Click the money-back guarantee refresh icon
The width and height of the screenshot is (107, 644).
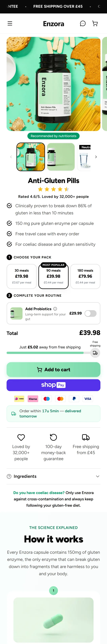pyautogui.click(x=53, y=437)
